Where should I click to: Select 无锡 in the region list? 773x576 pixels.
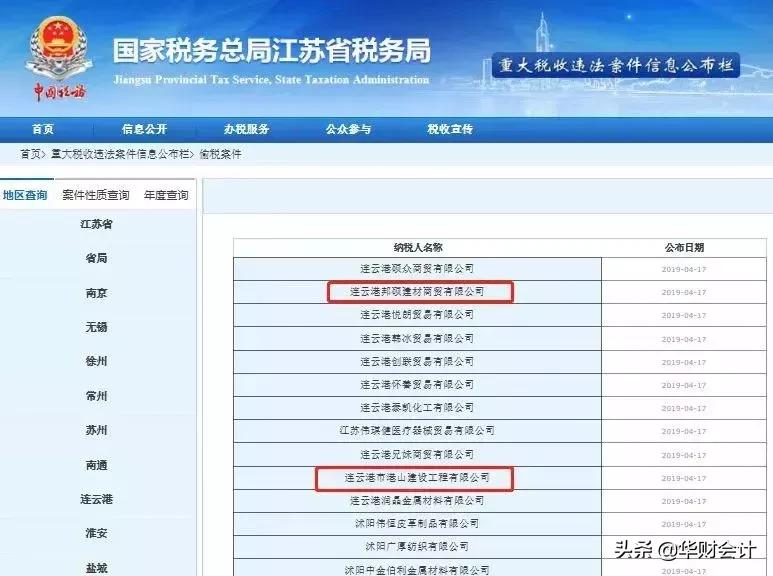pos(97,327)
